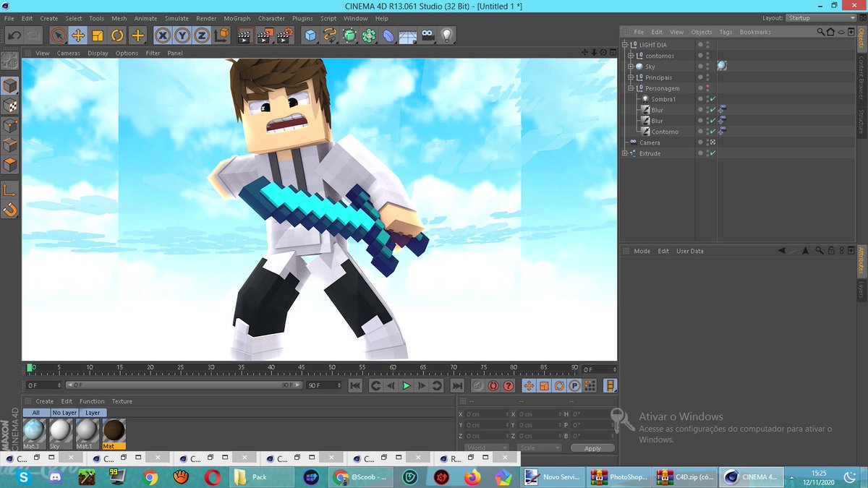Click the timeline preview range slider
This screenshot has height=488, width=868.
(x=184, y=385)
